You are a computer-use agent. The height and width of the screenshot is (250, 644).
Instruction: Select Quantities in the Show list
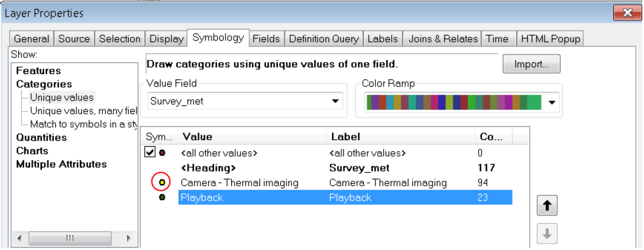[41, 137]
